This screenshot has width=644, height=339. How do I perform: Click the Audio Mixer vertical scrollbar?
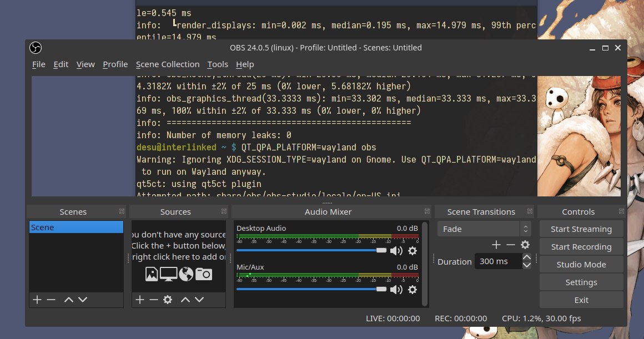tap(425, 264)
